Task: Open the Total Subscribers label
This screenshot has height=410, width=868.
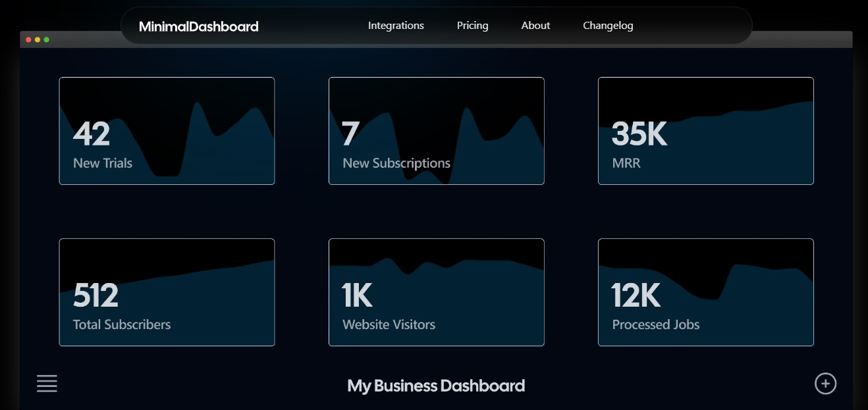Action: point(122,324)
